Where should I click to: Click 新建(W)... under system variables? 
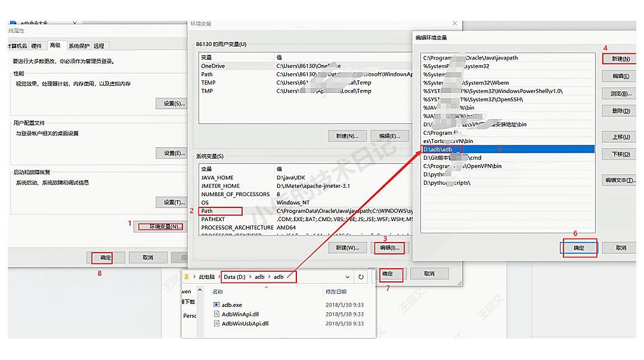coord(347,247)
